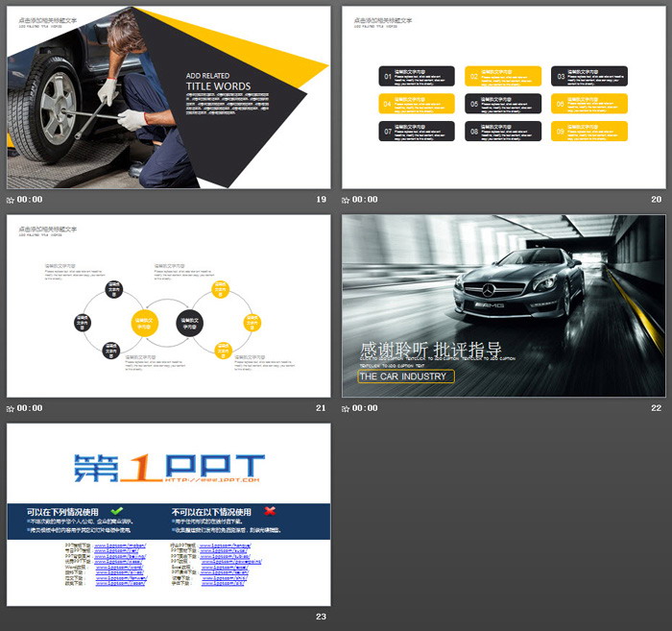
Task: Click the 00:00 timing under slide 19
Action: pyautogui.click(x=30, y=200)
